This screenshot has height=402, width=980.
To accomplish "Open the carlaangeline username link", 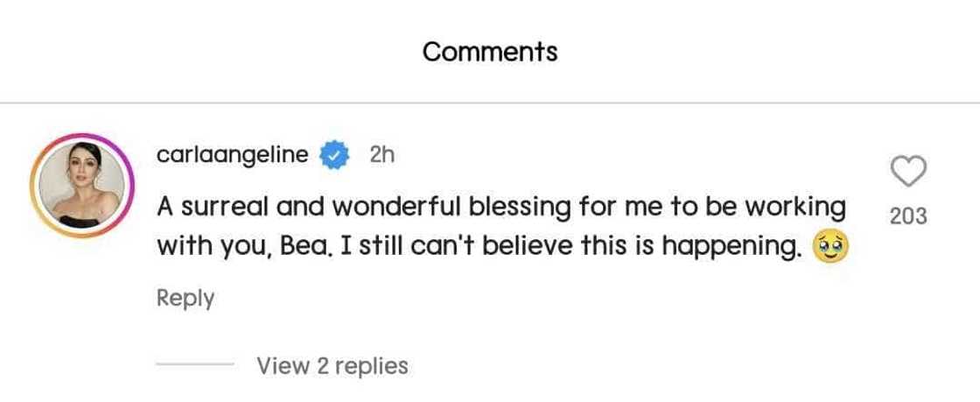I will point(233,155).
